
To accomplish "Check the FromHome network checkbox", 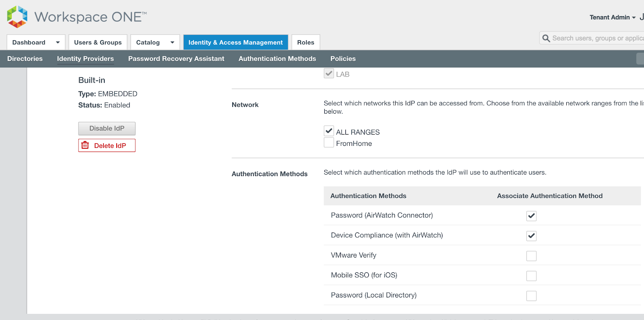I will coord(329,143).
